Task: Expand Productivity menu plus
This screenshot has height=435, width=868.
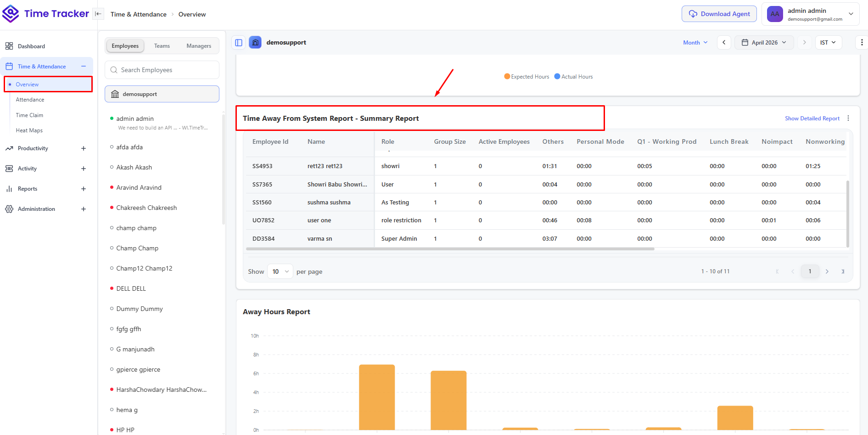Action: [84, 148]
